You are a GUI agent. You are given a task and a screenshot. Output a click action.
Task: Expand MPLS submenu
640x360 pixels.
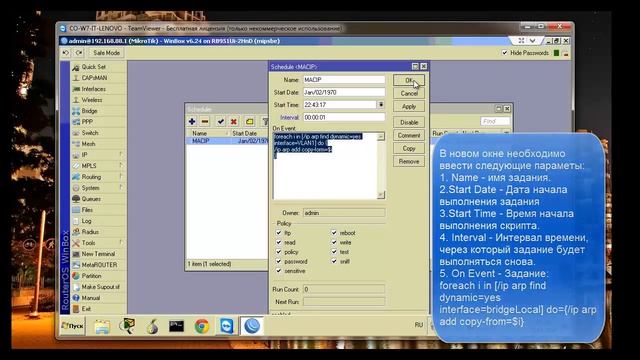coord(121,166)
